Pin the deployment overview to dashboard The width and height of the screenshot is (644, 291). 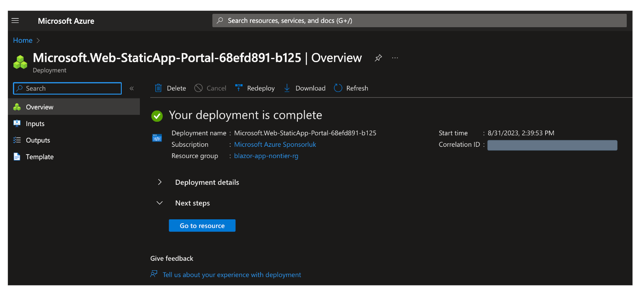(378, 57)
